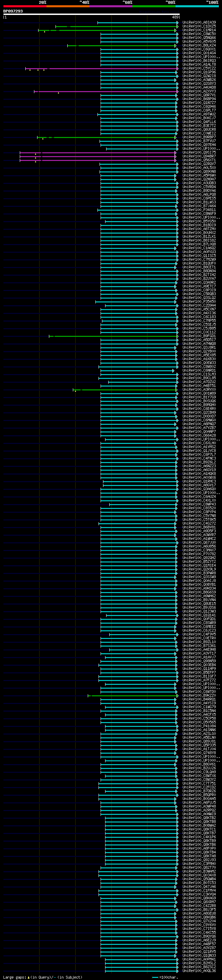This screenshot has width=222, height=980.
Task: Click label UniRef100_B1Y7G9
Action: (x=199, y=397)
